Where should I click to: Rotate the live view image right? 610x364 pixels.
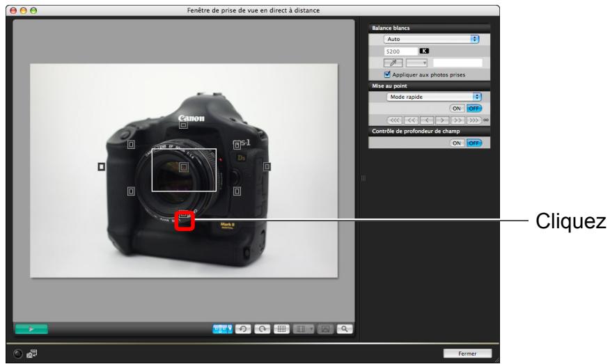[x=263, y=329]
